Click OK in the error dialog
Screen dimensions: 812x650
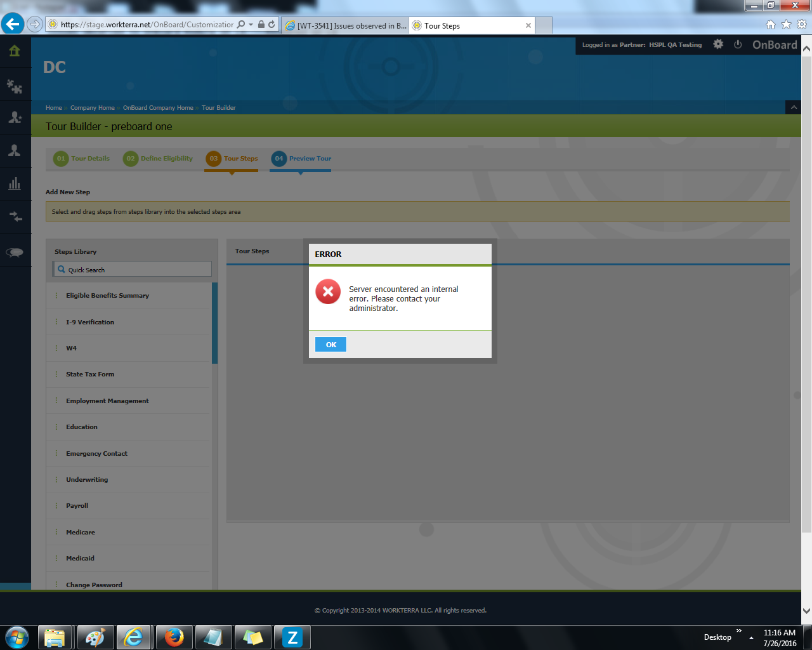[x=331, y=345]
